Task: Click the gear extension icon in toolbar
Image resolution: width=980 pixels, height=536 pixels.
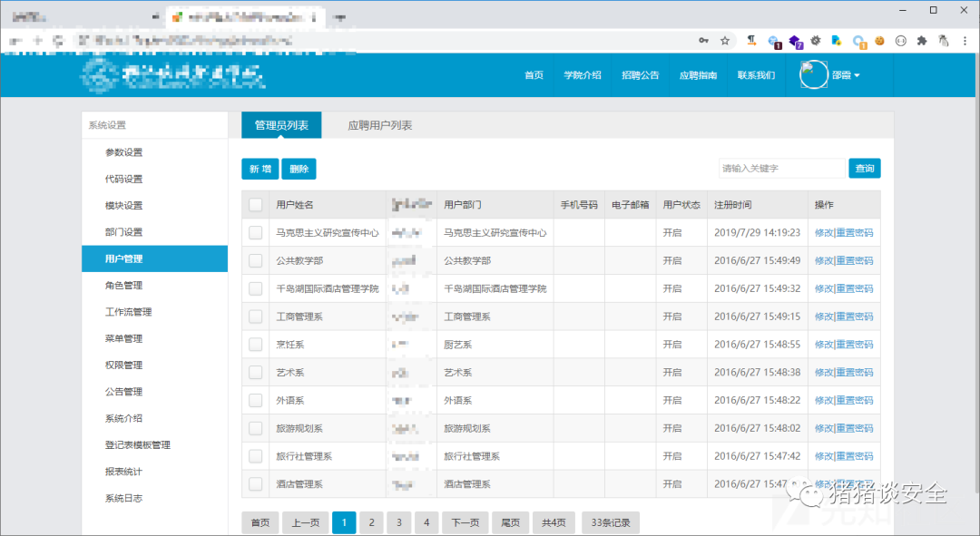Action: (816, 41)
